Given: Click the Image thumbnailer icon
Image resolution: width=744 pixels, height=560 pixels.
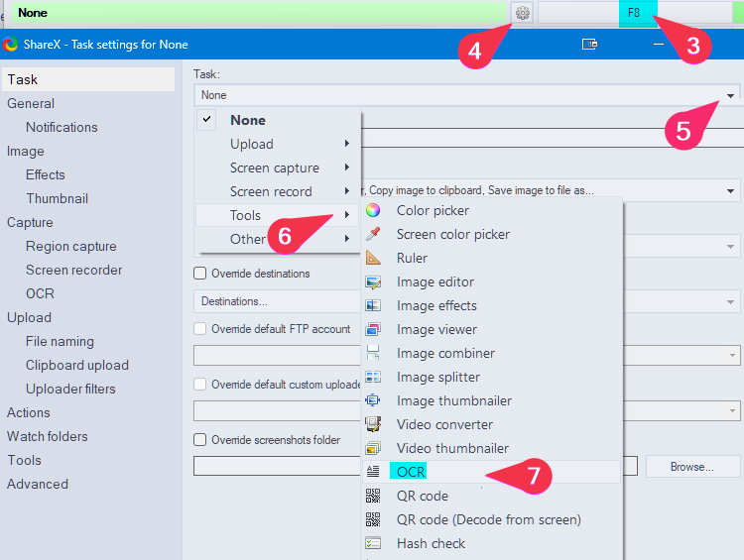Looking at the screenshot, I should tap(373, 400).
